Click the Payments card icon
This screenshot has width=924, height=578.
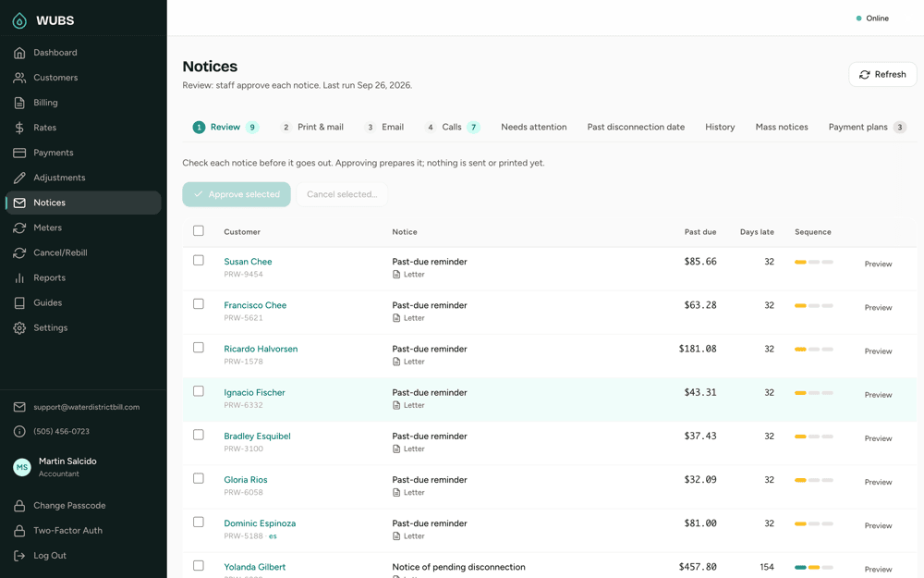click(x=19, y=153)
